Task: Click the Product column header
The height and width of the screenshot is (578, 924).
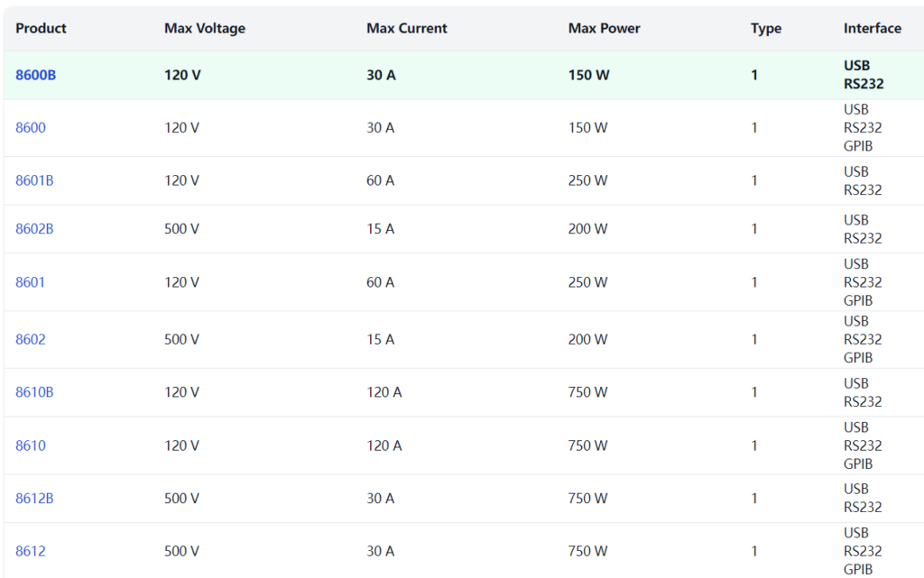Action: pos(41,28)
